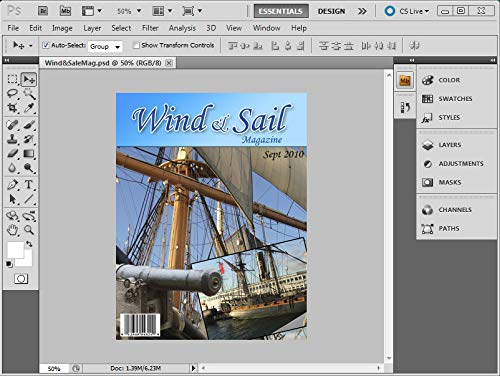Click the background color swatch
The width and height of the screenshot is (500, 376).
[x=27, y=262]
